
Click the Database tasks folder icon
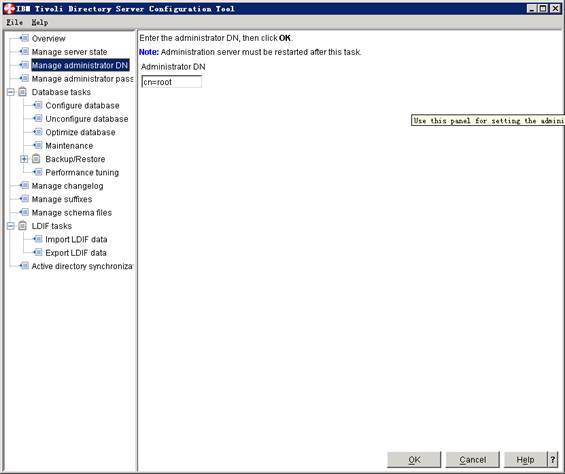pyautogui.click(x=22, y=92)
